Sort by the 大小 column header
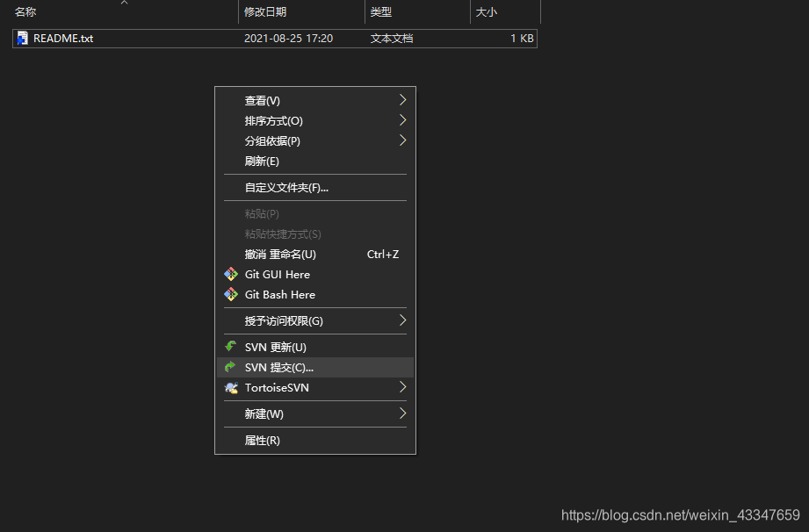 click(506, 11)
